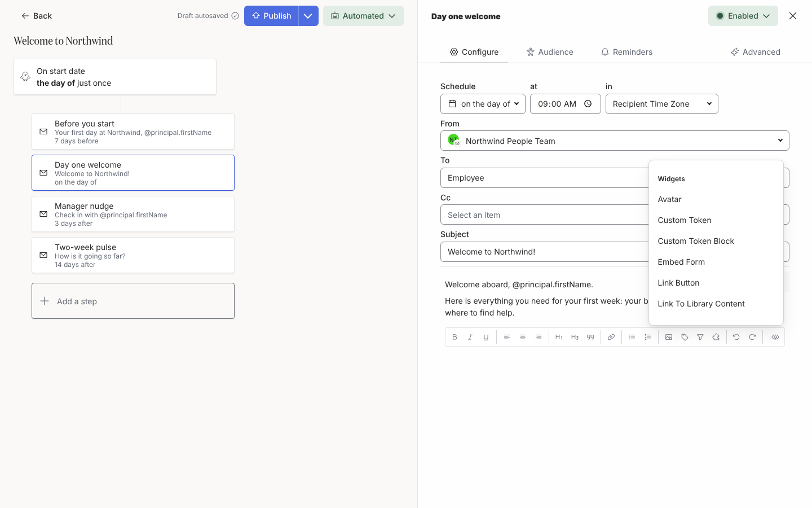
Task: Click the filter funnel icon
Action: [700, 337]
